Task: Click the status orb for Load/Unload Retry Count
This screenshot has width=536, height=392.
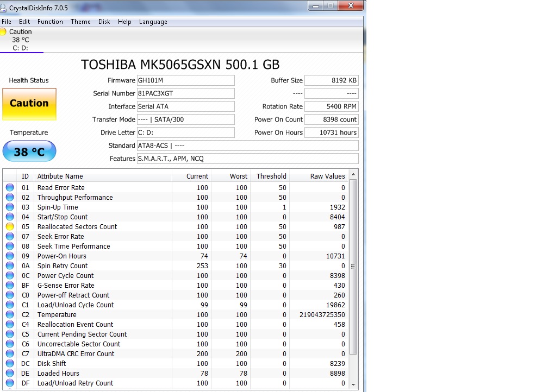Action: (10, 383)
